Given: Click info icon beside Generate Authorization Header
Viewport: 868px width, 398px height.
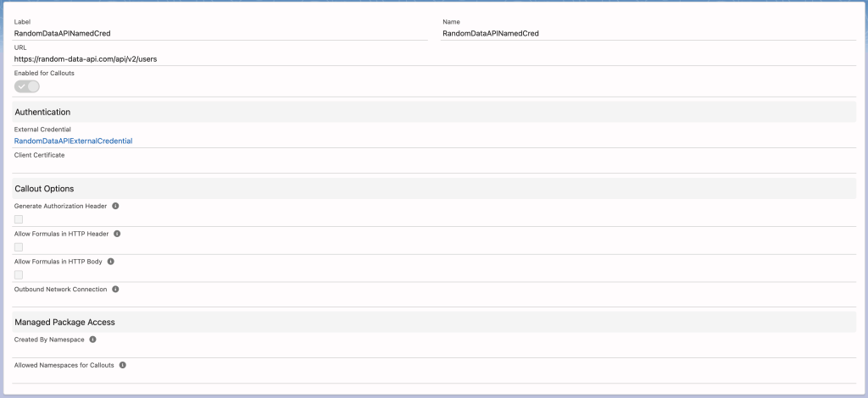Looking at the screenshot, I should click(115, 206).
